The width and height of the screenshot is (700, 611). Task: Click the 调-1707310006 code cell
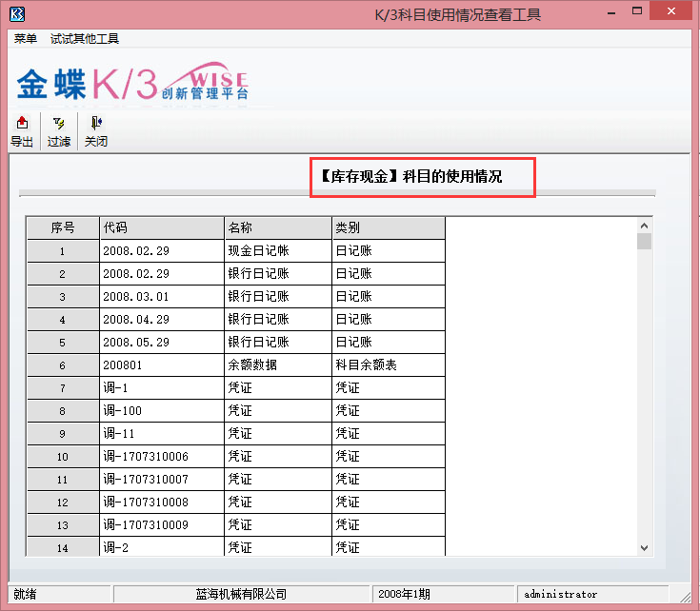pyautogui.click(x=161, y=457)
